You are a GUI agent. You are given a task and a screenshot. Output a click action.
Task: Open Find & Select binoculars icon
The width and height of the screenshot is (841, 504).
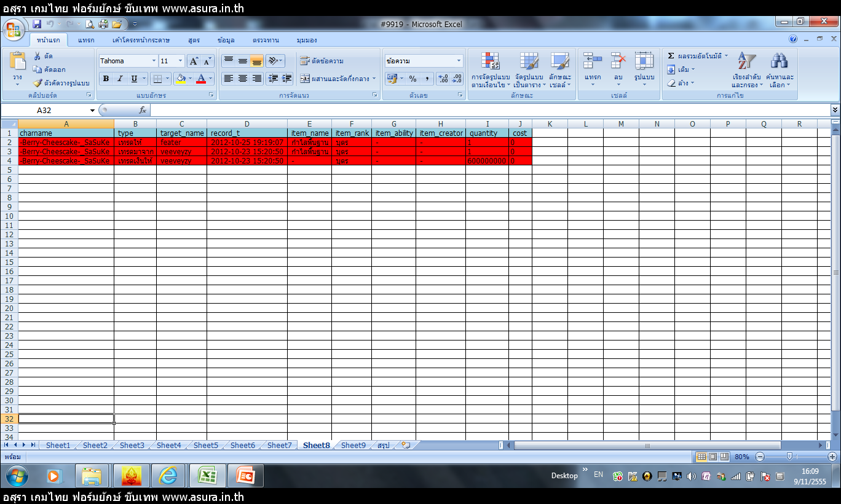pyautogui.click(x=780, y=61)
